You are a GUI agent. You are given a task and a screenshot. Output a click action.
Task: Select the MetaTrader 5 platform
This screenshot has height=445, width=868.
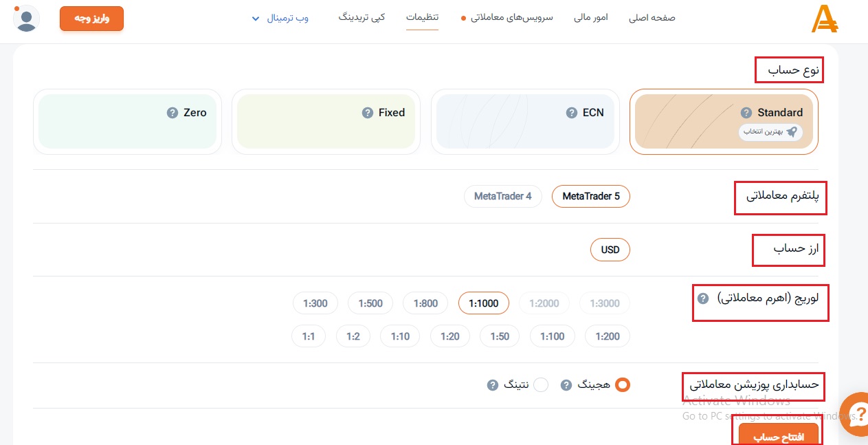click(x=591, y=197)
